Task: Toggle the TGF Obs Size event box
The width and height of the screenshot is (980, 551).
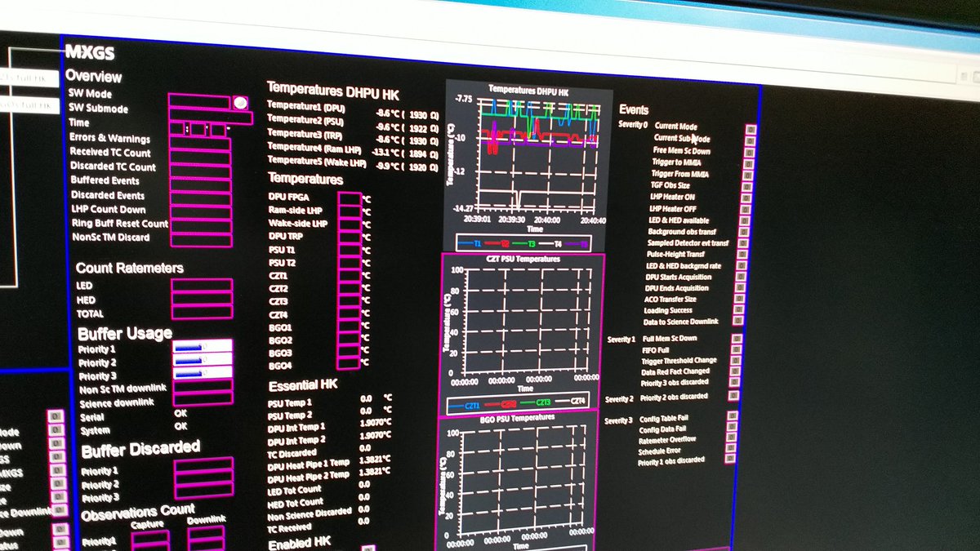Action: pos(746,185)
